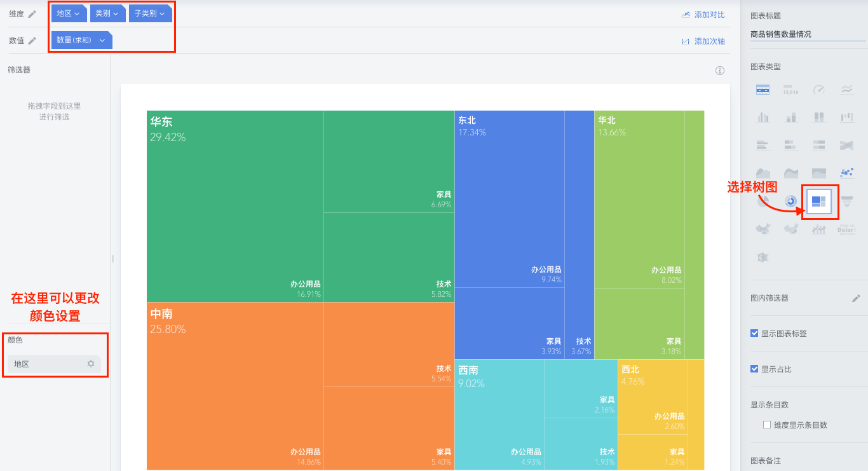Enable 维度显示条目数 checkbox
Viewport: 868px width, 471px height.
(767, 425)
